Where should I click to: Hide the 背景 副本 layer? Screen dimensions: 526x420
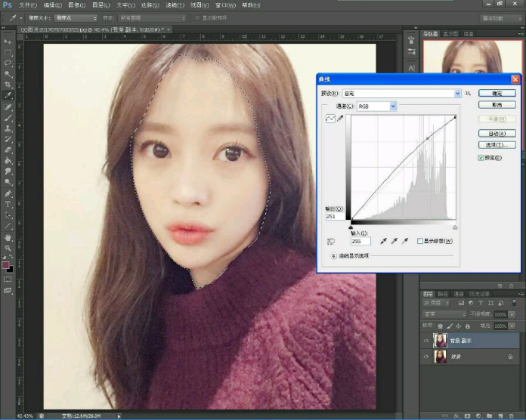(x=426, y=341)
